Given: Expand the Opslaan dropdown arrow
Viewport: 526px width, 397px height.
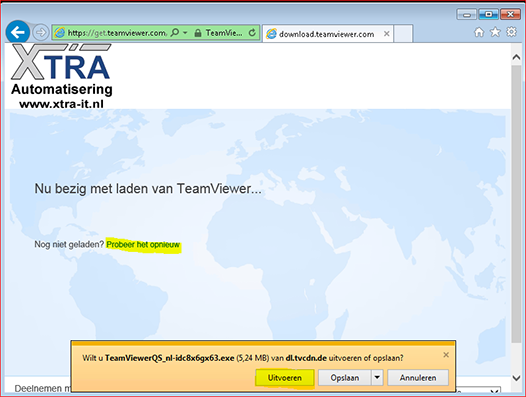Looking at the screenshot, I should pyautogui.click(x=377, y=378).
